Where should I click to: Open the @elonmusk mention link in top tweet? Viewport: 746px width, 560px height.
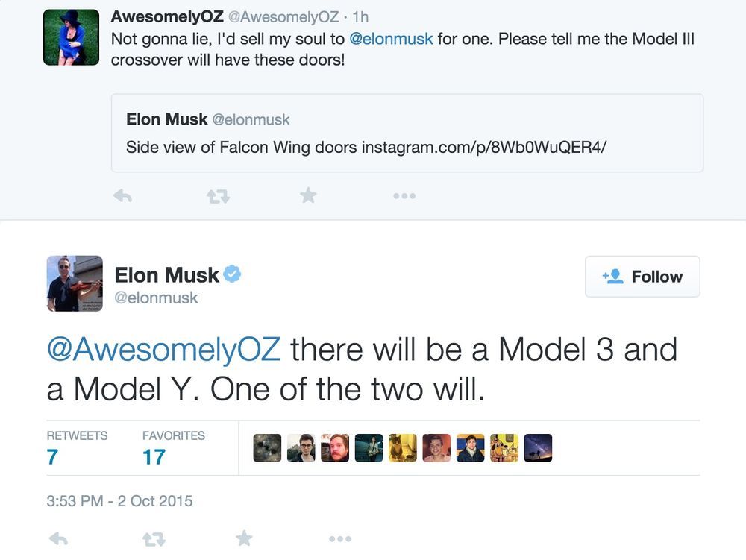click(391, 39)
